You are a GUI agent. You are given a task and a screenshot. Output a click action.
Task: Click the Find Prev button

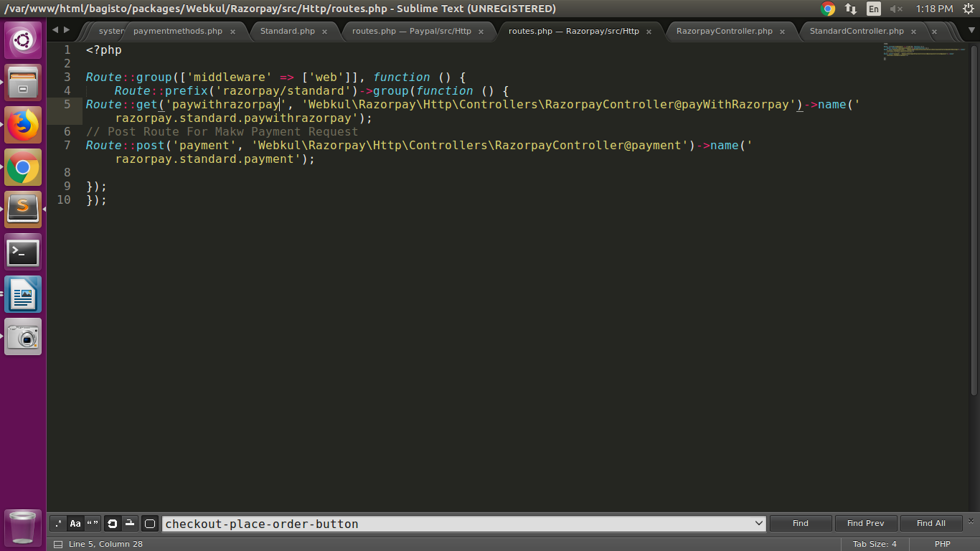[865, 524]
